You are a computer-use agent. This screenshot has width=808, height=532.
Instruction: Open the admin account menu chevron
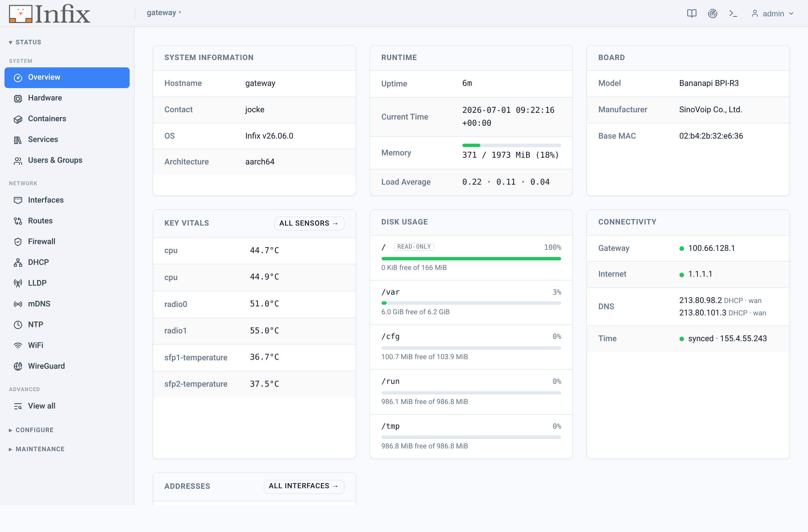tap(791, 13)
